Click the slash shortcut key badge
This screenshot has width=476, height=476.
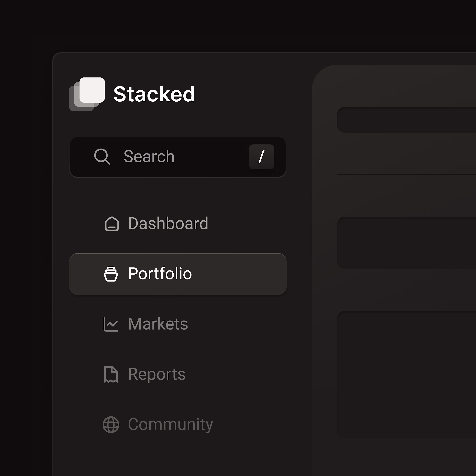pyautogui.click(x=261, y=157)
